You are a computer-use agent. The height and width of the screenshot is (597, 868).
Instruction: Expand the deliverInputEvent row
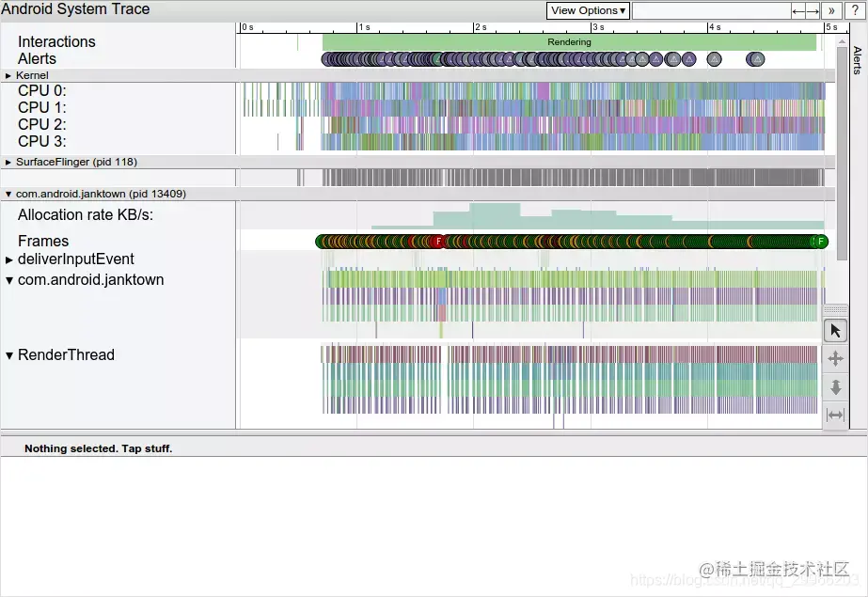pyautogui.click(x=8, y=259)
